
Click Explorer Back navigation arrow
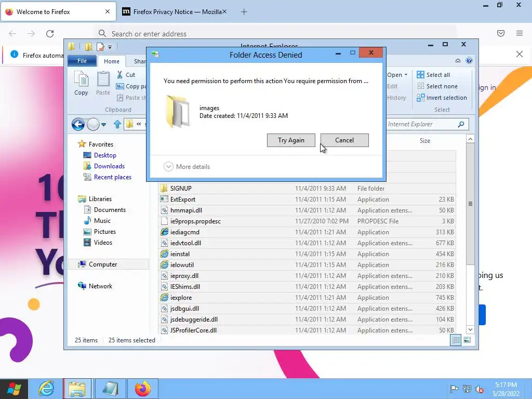point(78,124)
